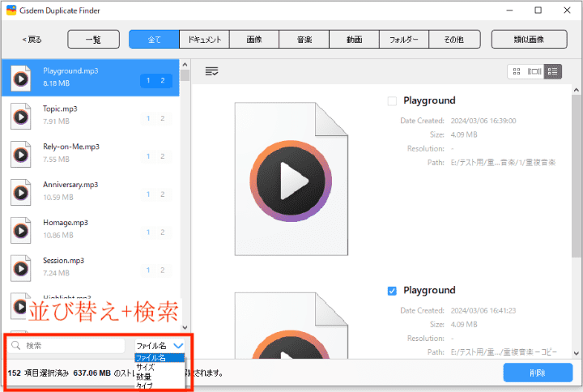
Task: Minimize the Cisdem Duplicate Finder window
Action: tap(510, 11)
